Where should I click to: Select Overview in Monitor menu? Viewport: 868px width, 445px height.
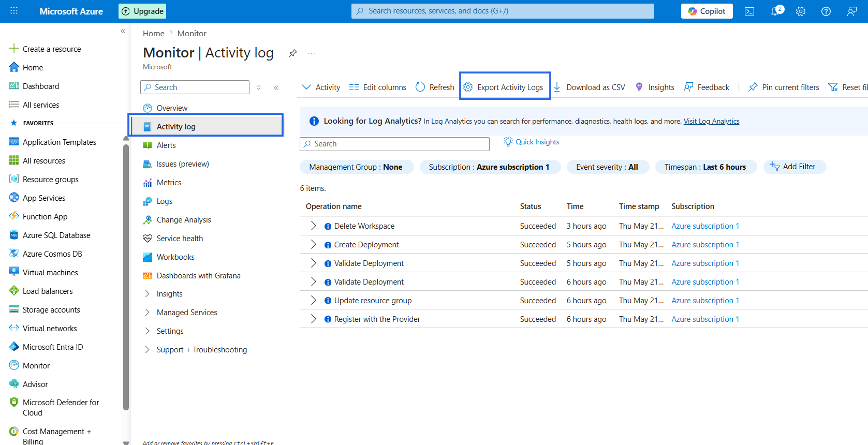pyautogui.click(x=172, y=108)
